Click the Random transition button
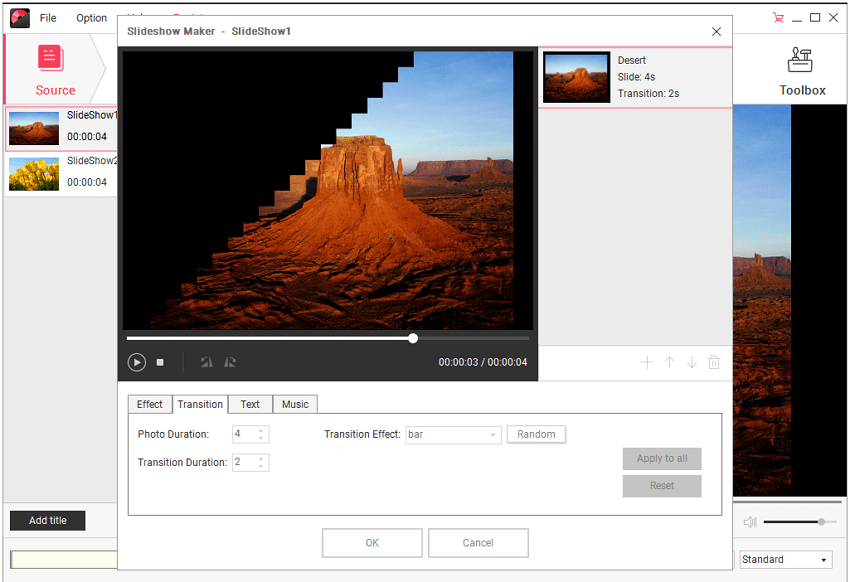The height and width of the screenshot is (582, 850). click(x=536, y=434)
